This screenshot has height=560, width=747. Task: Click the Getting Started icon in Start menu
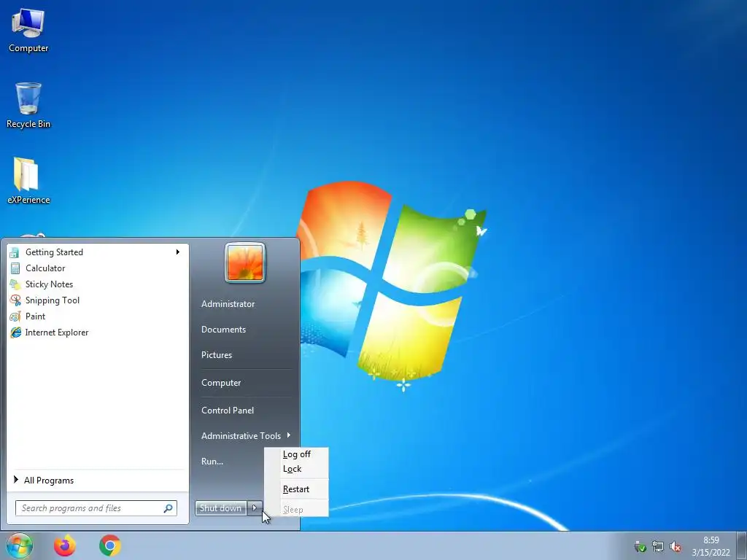coord(15,252)
